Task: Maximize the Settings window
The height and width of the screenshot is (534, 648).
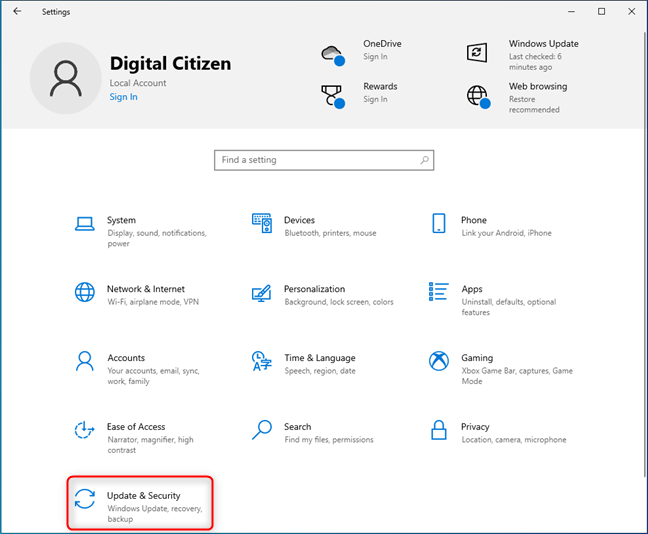Action: (x=601, y=12)
